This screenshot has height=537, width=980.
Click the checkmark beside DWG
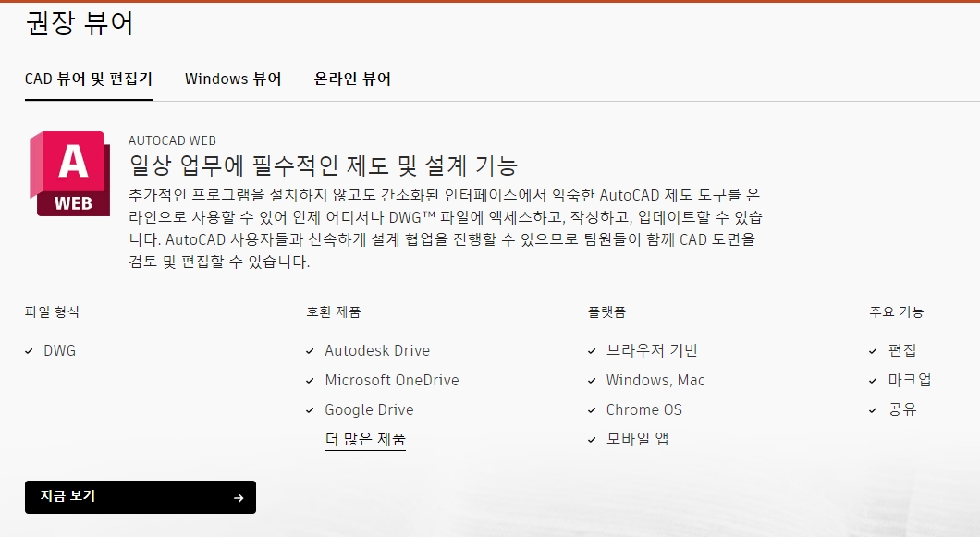coord(29,351)
